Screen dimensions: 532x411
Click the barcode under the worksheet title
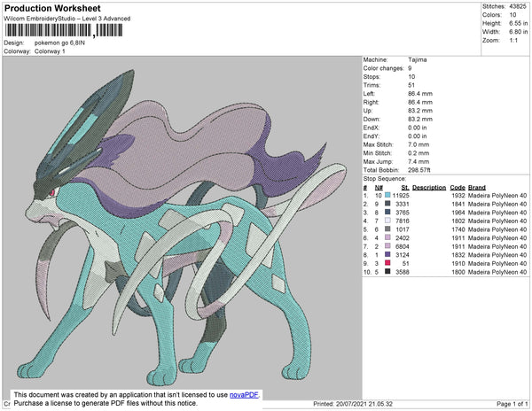[x=64, y=30]
